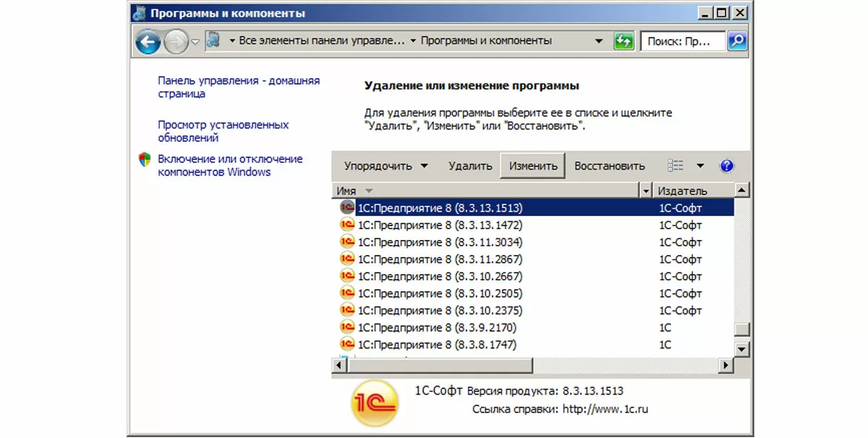Viewport: 868px width, 438px height.
Task: Click the vertical scrollbar thumb
Action: [741, 330]
